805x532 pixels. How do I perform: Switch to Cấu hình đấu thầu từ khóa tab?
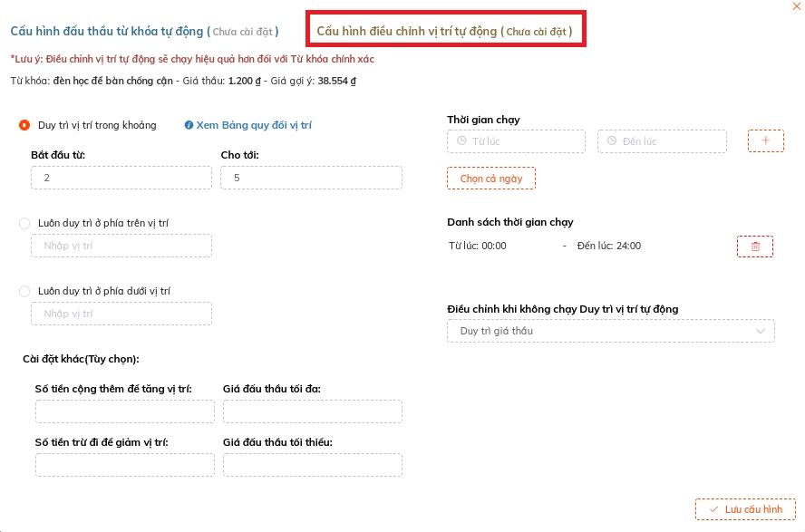point(144,32)
